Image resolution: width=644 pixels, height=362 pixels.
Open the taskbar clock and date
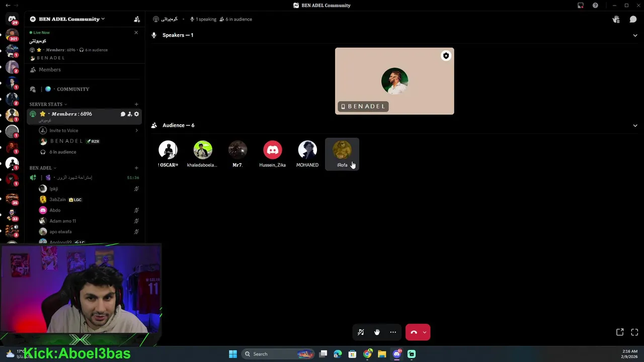[x=630, y=354]
